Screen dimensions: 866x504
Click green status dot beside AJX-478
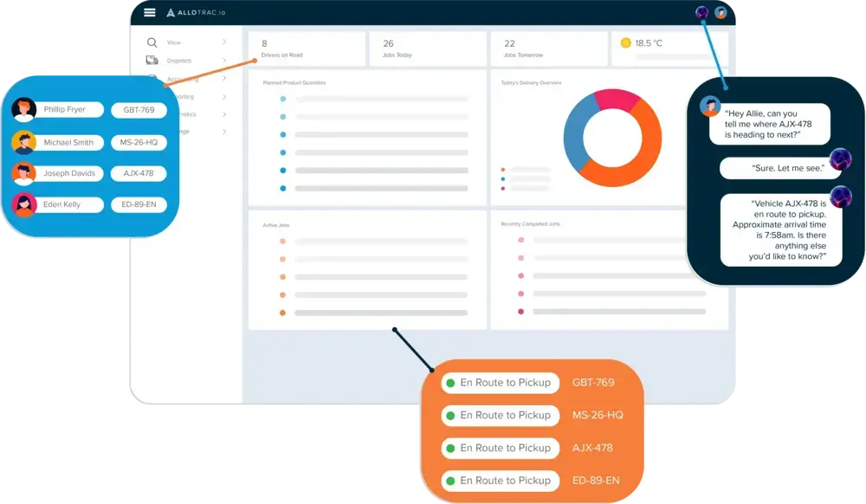tap(450, 449)
